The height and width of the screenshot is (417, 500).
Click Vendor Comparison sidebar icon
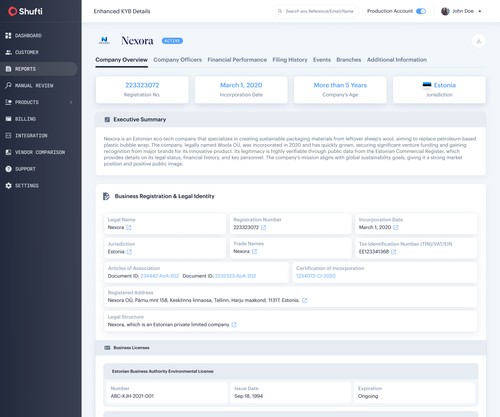tap(8, 152)
